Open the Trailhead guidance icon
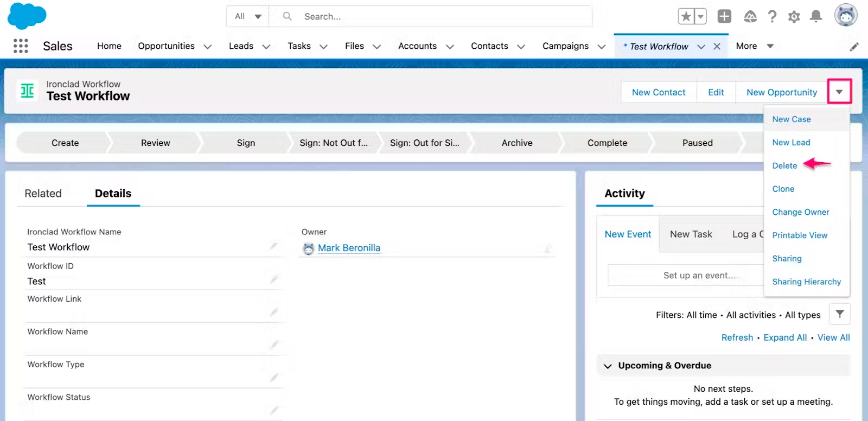Image resolution: width=868 pixels, height=421 pixels. click(x=750, y=17)
